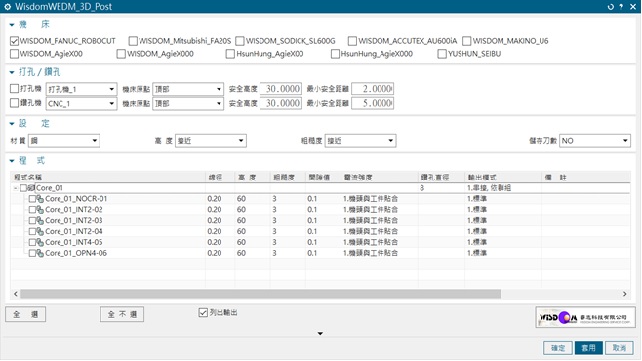Open the 粗糙度 roughness dropdown
642x361 pixels.
[x=360, y=141]
